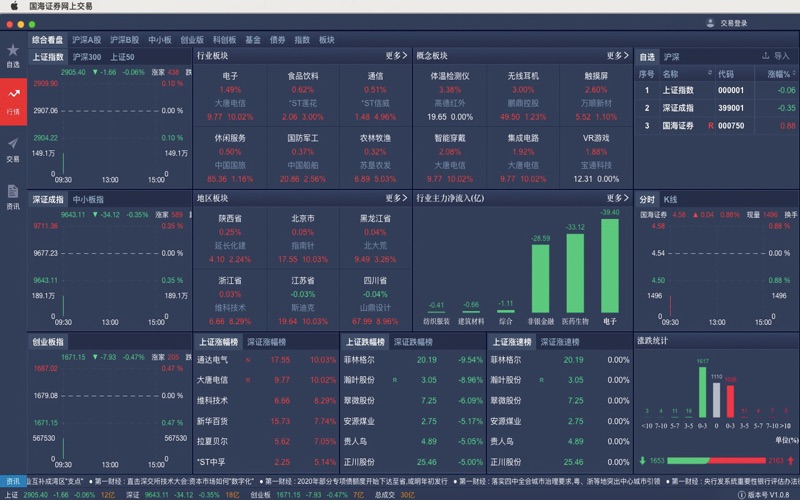Click 创业板指 chart title
This screenshot has width=800, height=500.
[x=48, y=342]
